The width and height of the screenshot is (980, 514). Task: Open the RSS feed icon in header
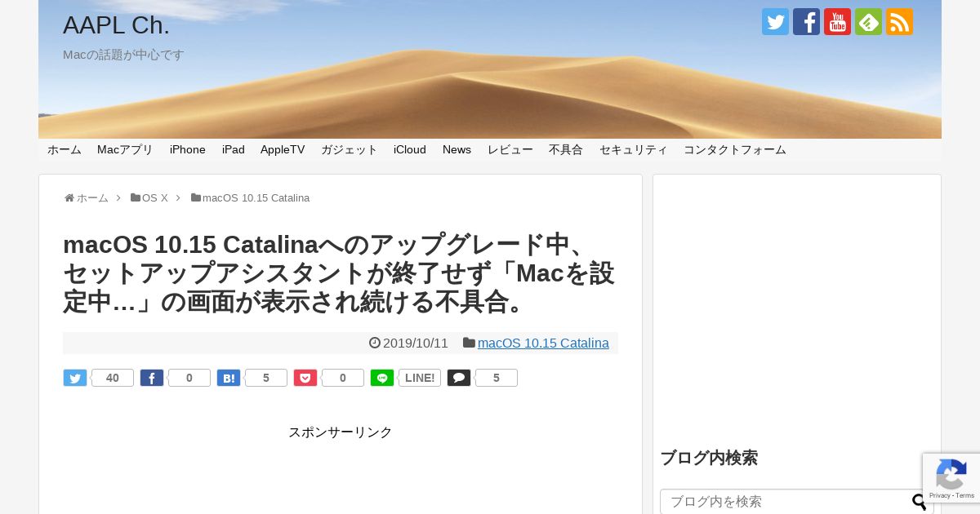click(x=899, y=22)
